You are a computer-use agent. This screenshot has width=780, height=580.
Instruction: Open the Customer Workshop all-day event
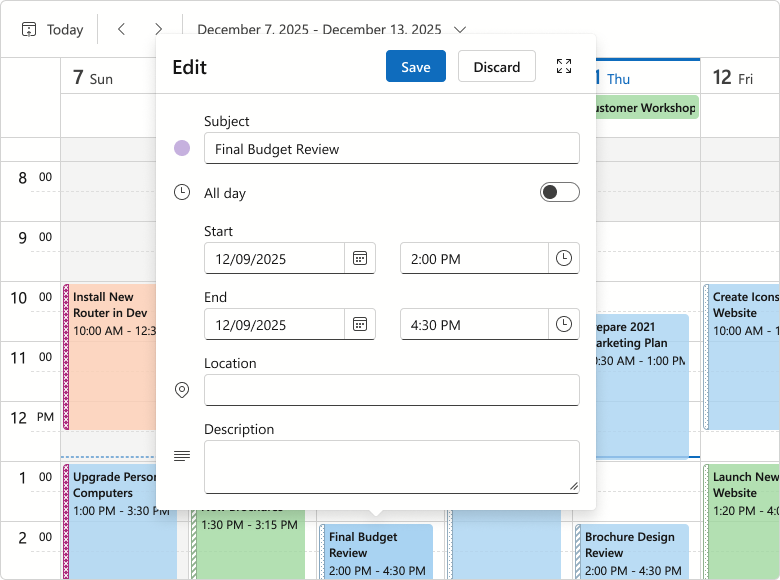647,107
